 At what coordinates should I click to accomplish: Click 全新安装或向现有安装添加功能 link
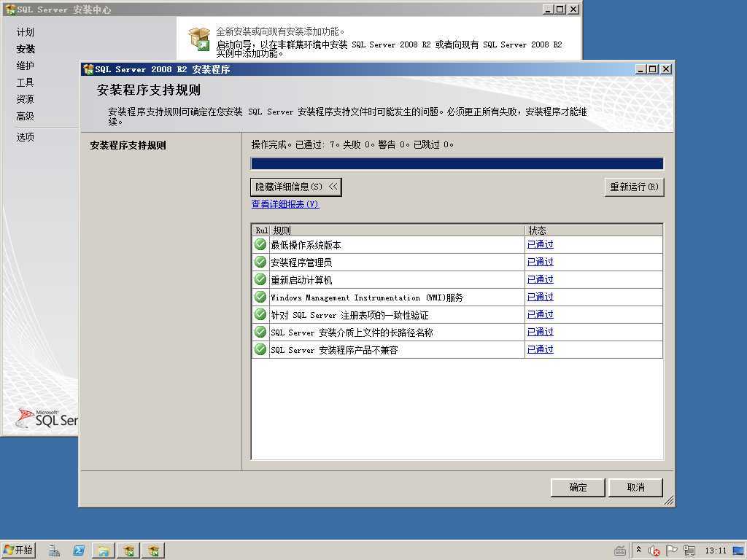[279, 31]
